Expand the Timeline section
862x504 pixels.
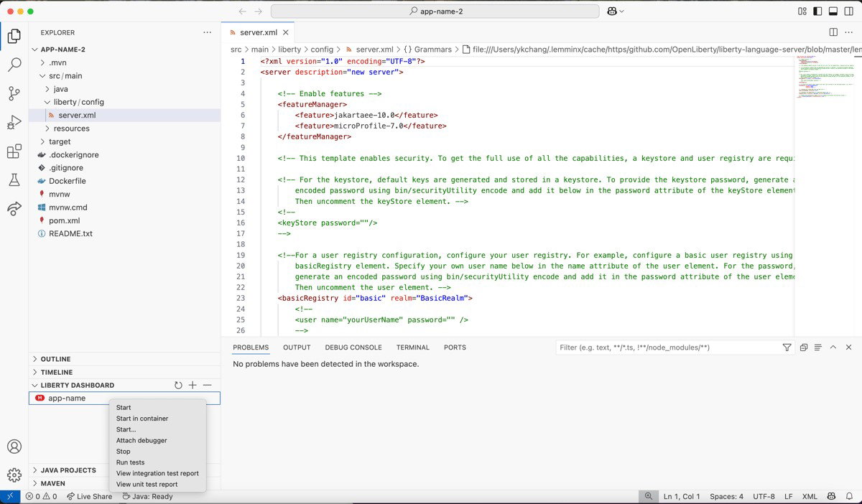[125, 372]
